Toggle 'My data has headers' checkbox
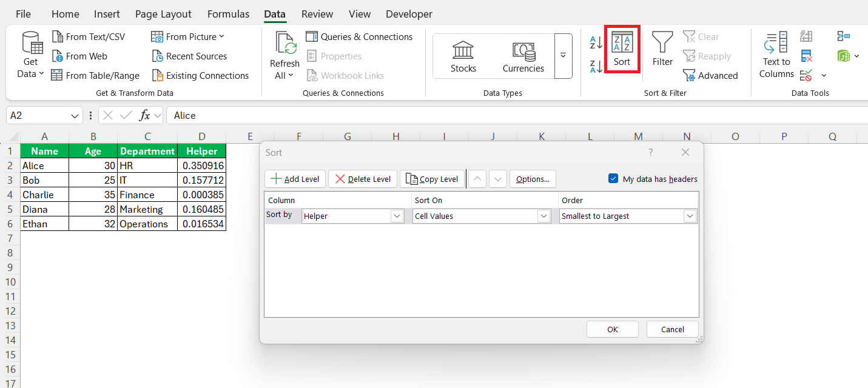 click(613, 179)
